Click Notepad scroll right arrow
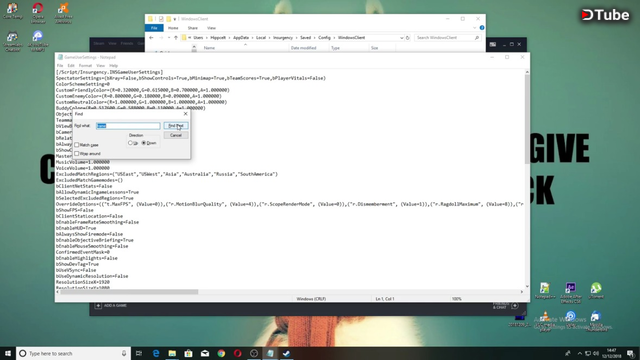Screen dimensions: 640x360 (522, 292)
